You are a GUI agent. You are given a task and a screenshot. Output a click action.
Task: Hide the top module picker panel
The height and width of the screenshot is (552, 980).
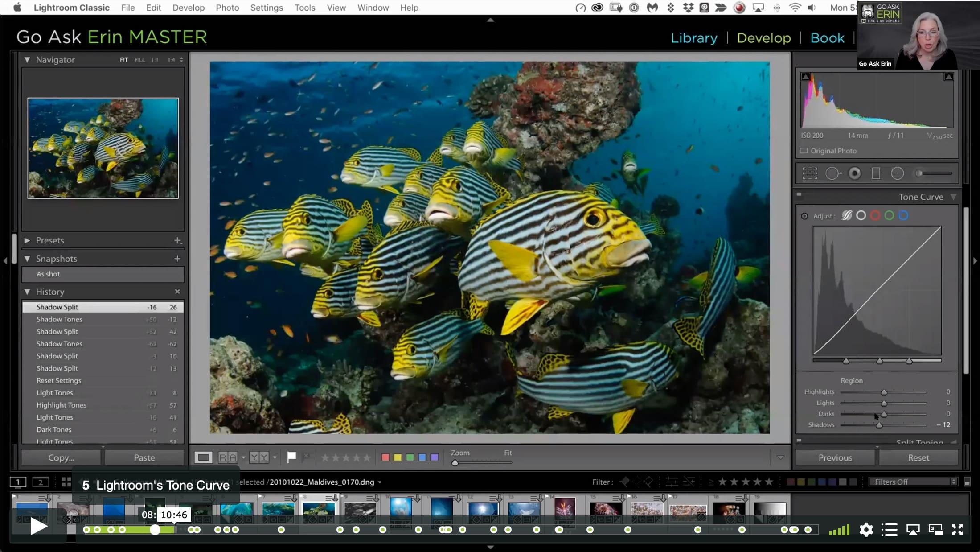pos(490,20)
